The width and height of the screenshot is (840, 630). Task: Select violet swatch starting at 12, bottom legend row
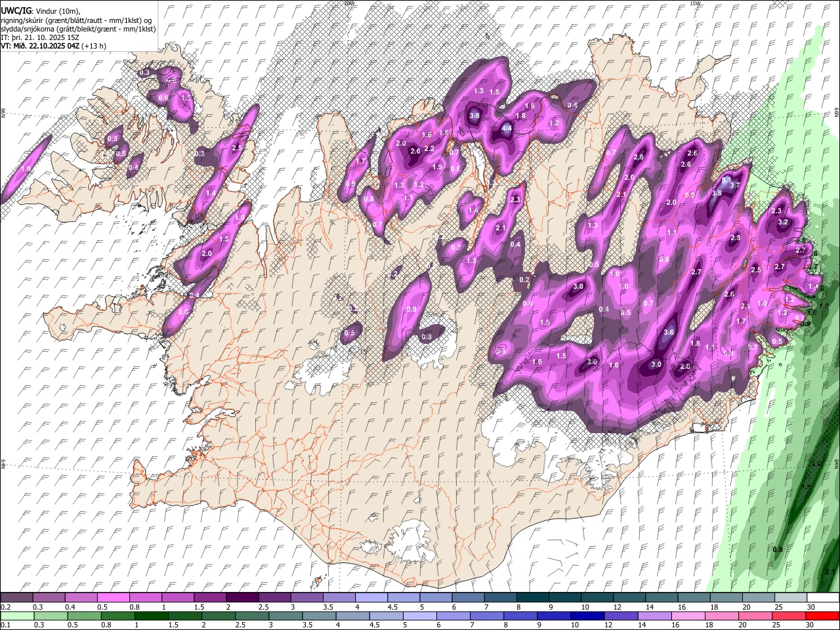click(621, 616)
